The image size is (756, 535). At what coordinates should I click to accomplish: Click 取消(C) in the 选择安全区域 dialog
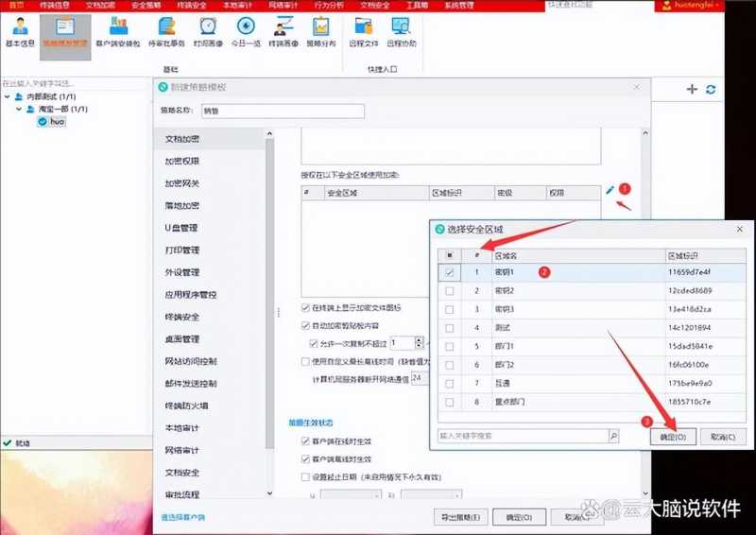pyautogui.click(x=723, y=437)
